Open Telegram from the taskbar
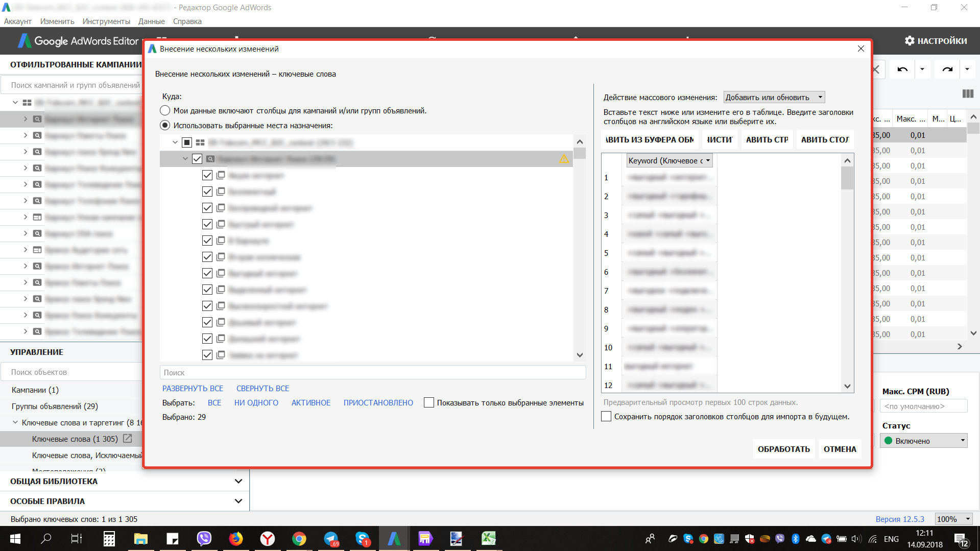Viewport: 980px width, 551px height. (331, 538)
